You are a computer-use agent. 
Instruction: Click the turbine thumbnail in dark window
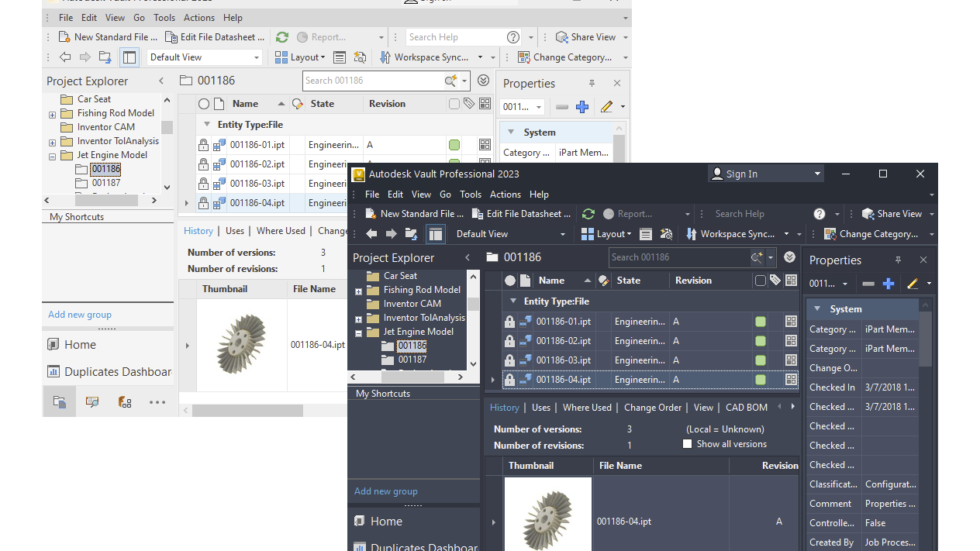[x=548, y=515]
